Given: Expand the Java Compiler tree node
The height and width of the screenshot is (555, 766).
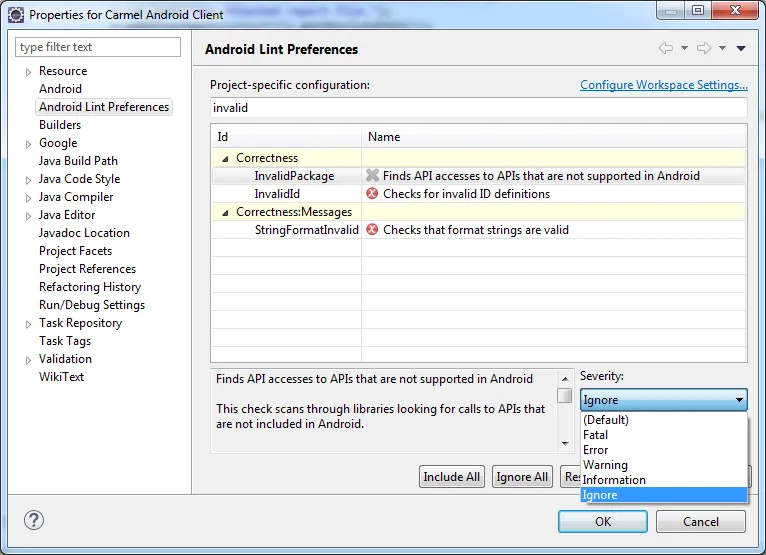Looking at the screenshot, I should (x=29, y=198).
